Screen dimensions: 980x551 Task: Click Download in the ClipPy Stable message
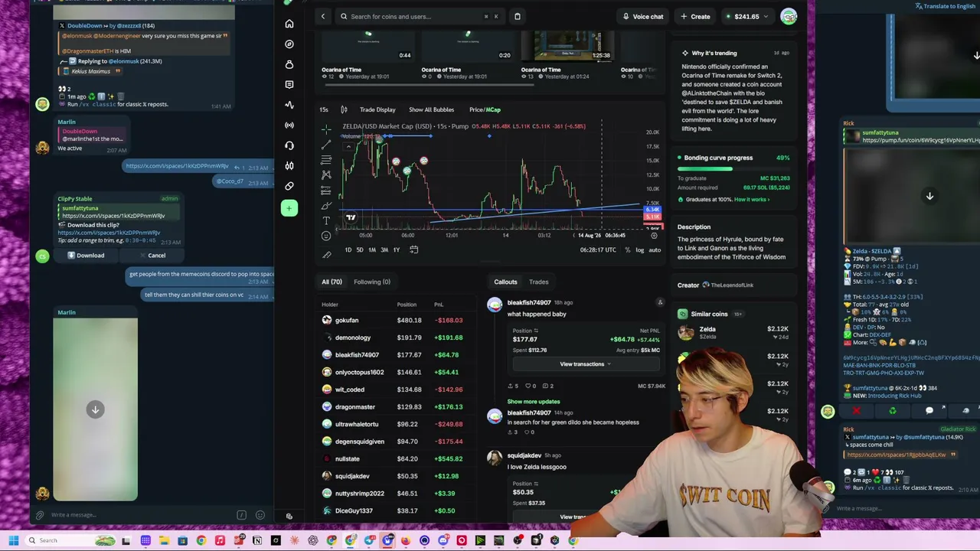(x=86, y=256)
